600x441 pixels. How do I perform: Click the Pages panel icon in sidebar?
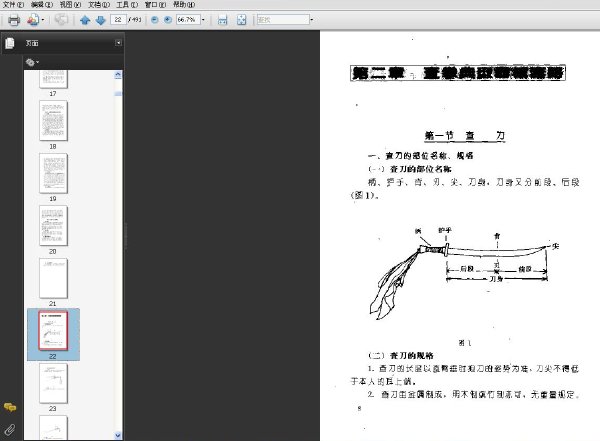pos(10,43)
